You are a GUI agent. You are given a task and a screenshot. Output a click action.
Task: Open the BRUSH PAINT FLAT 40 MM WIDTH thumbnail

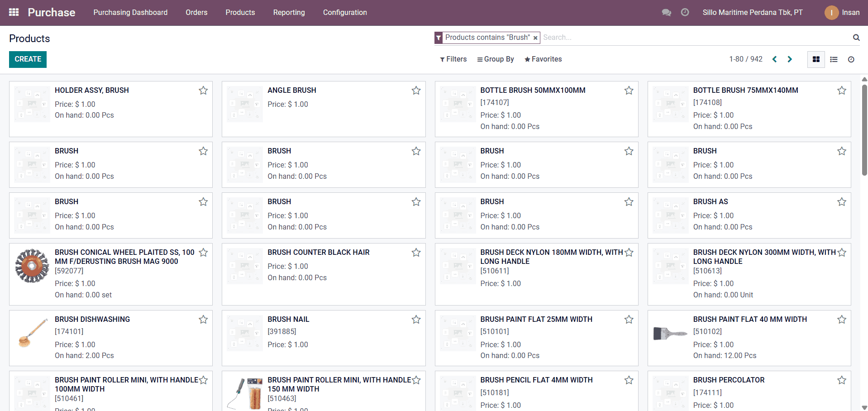click(670, 334)
